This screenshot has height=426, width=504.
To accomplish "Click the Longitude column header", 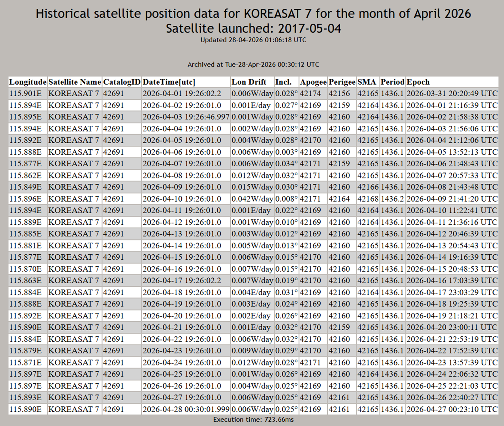I will pos(28,82).
